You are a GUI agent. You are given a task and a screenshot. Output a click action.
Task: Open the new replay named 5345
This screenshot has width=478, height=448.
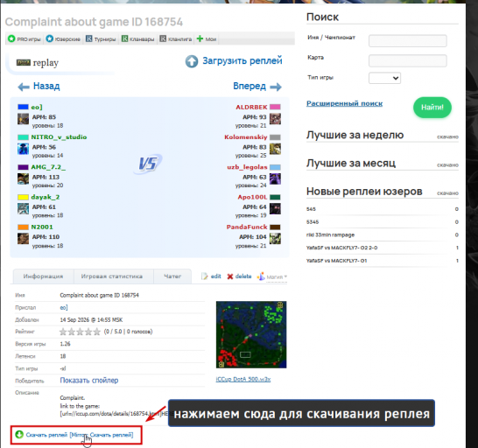[313, 222]
